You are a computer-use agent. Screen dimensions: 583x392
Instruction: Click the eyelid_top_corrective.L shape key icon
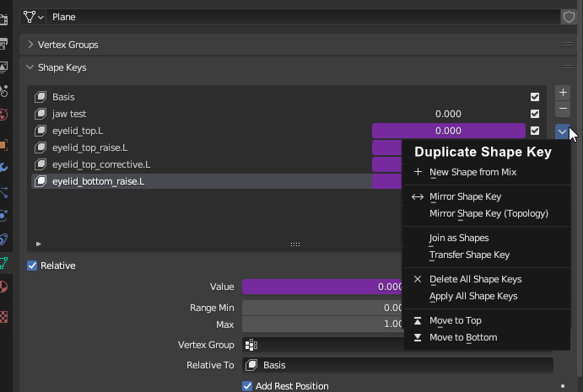[40, 164]
